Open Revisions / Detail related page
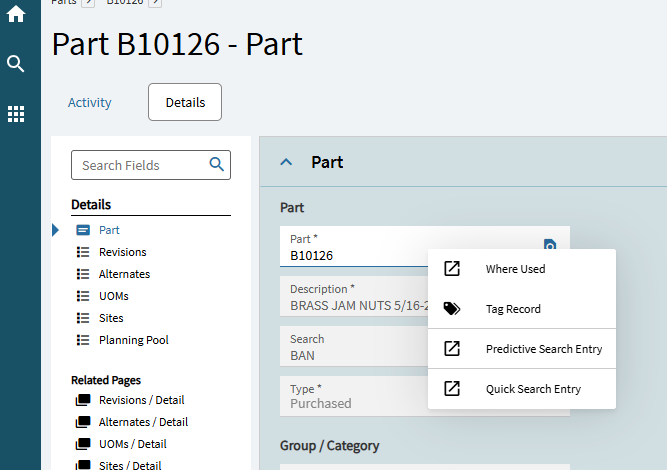Viewport: 667px width, 470px height. click(143, 400)
